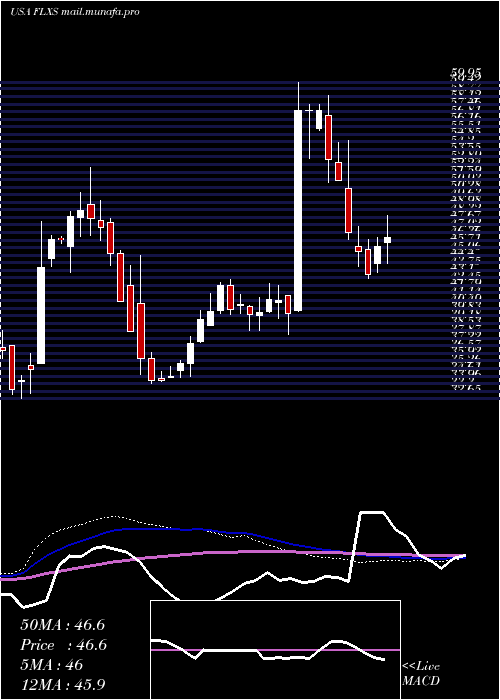Screen dimensions: 500x700
Task: Click the '5MA : 46' reading
Action: pyautogui.click(x=52, y=665)
